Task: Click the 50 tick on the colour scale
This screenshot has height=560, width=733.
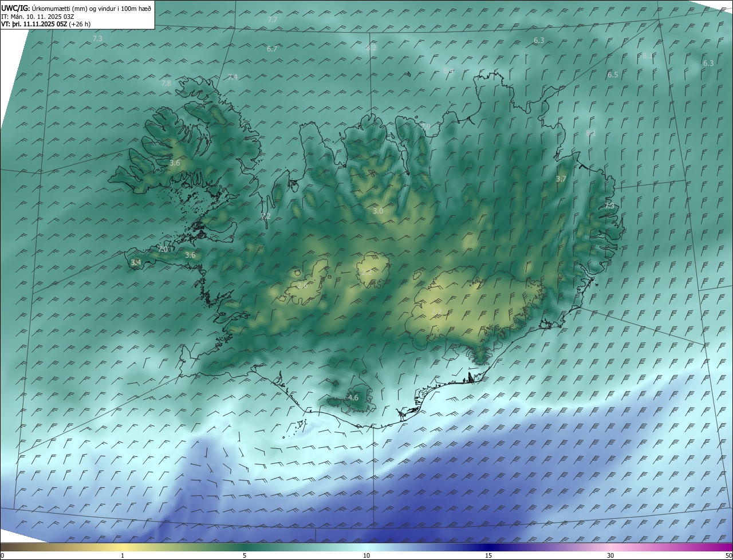Action: pos(729,555)
